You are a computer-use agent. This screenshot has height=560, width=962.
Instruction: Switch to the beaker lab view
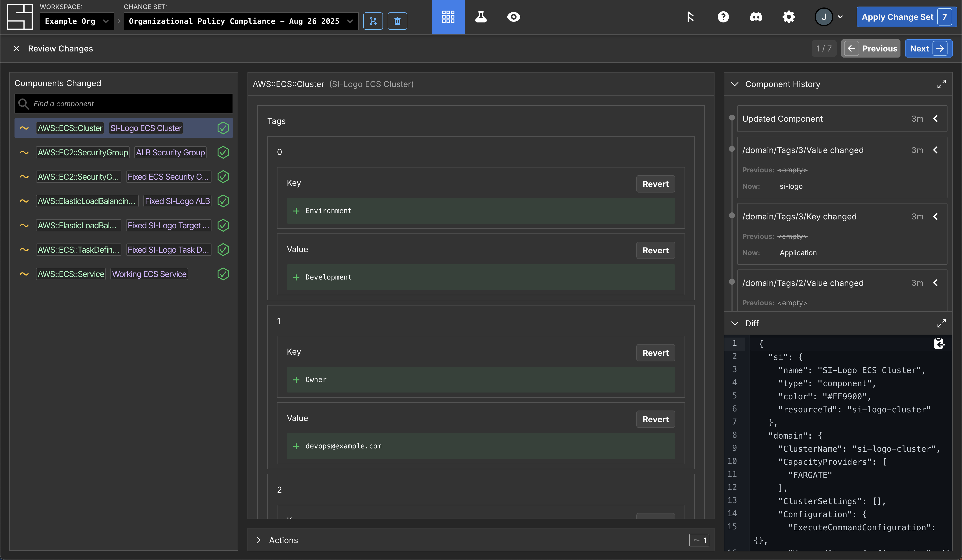pyautogui.click(x=481, y=17)
